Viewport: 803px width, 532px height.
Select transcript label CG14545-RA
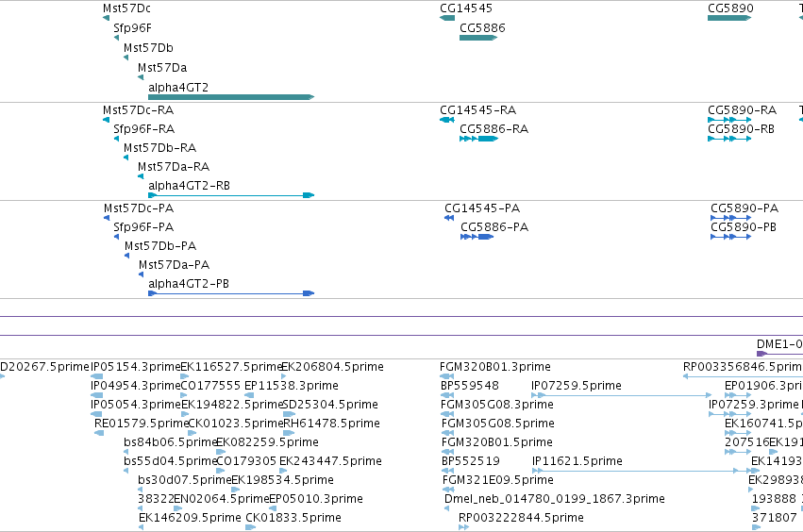pos(477,110)
